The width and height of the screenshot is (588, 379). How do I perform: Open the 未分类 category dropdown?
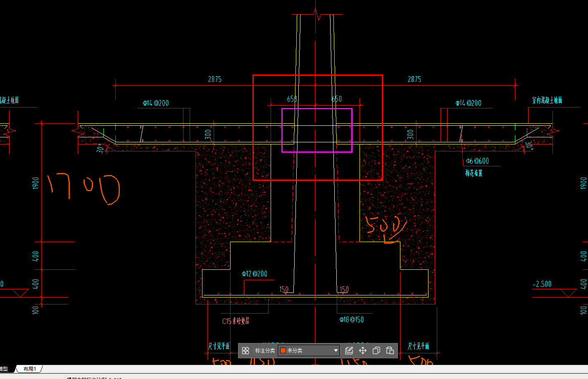[309, 350]
